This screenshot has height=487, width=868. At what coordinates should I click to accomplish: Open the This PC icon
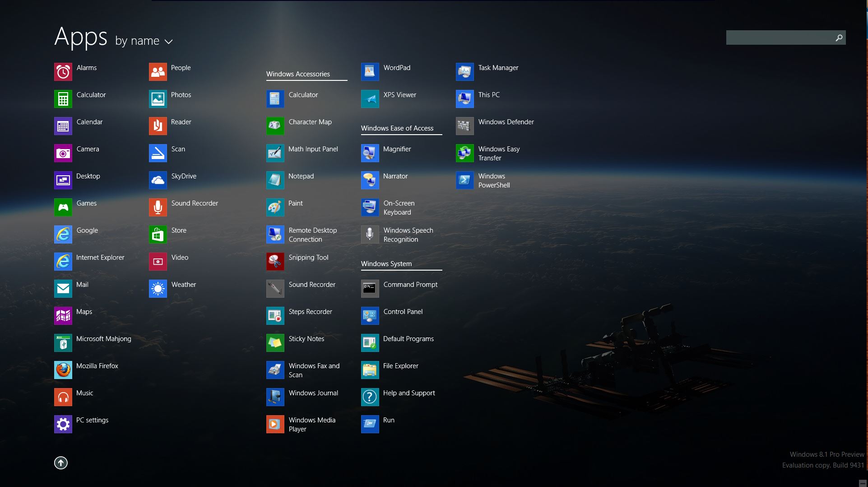click(x=465, y=99)
